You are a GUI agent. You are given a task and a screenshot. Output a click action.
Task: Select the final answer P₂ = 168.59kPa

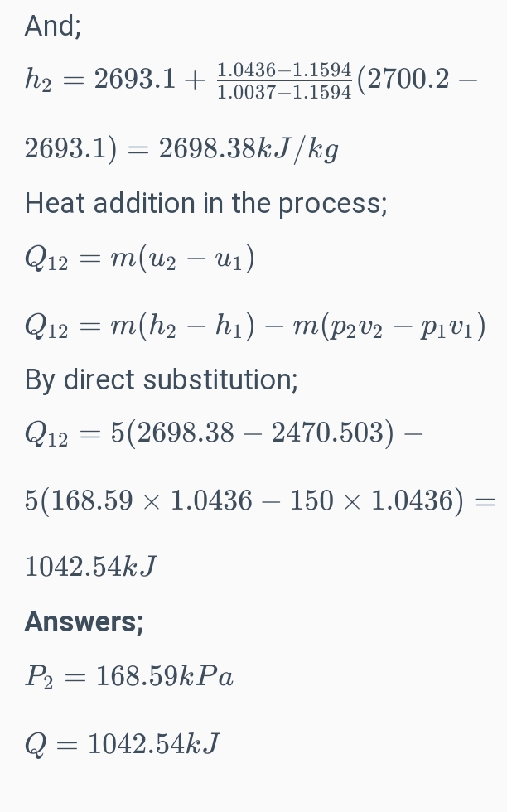(128, 677)
